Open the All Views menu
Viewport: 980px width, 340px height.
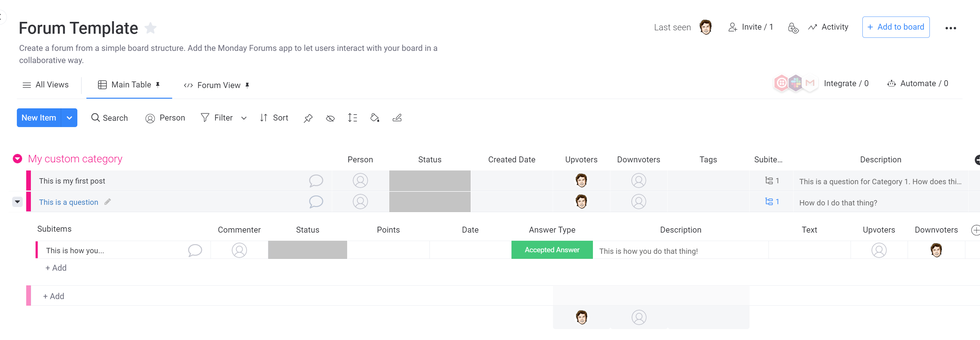pos(46,85)
